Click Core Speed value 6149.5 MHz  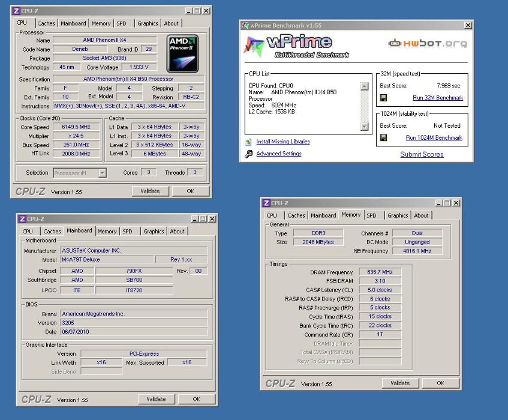[76, 127]
